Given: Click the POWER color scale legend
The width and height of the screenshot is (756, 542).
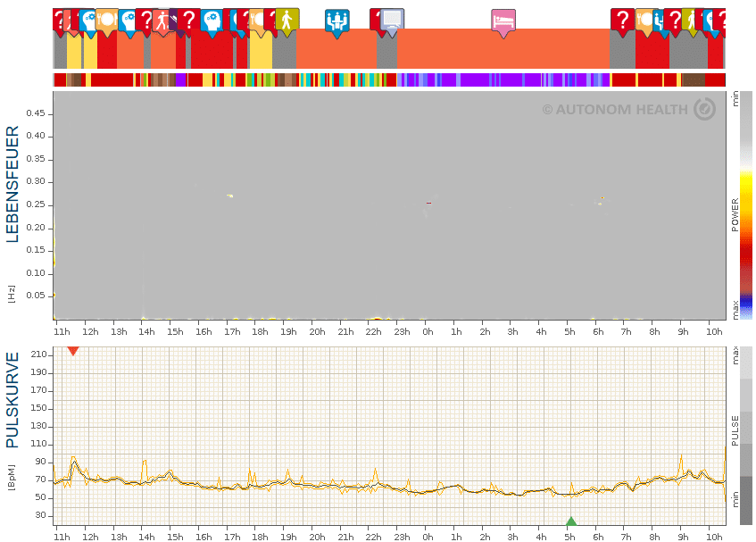Looking at the screenshot, I should (746, 205).
